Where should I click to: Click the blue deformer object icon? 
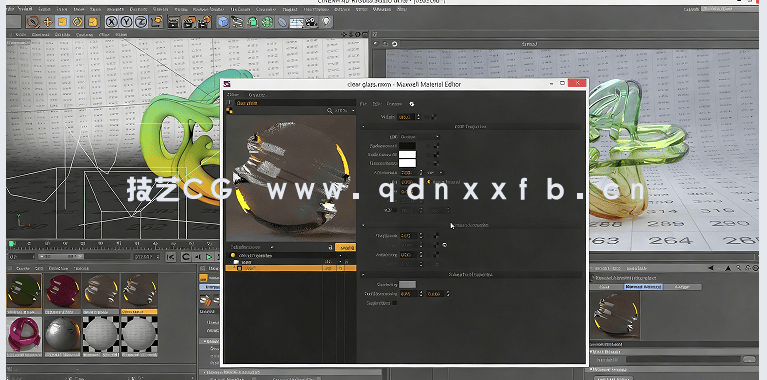pyautogui.click(x=282, y=22)
